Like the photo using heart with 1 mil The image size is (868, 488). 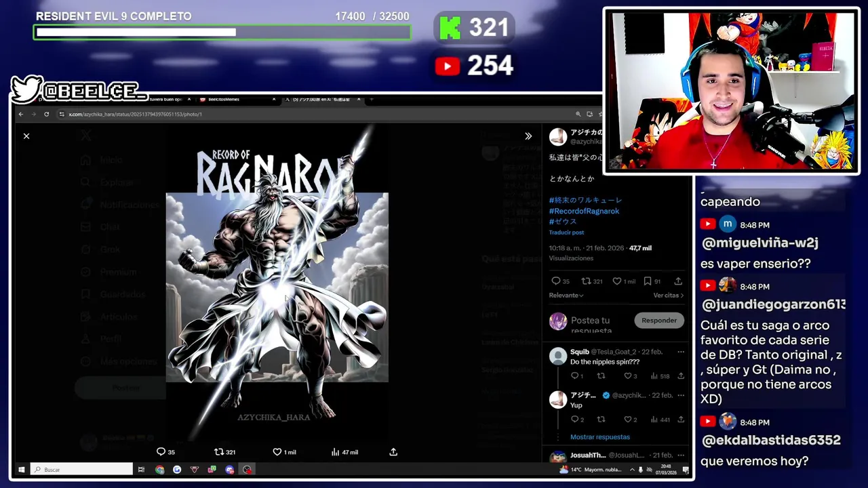pos(284,452)
